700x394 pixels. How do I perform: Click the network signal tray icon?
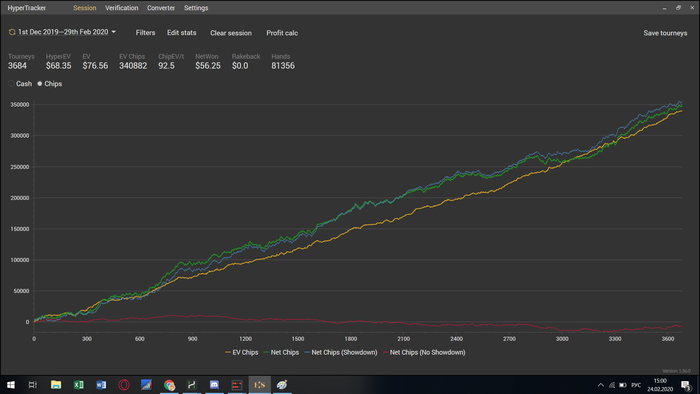pos(612,385)
